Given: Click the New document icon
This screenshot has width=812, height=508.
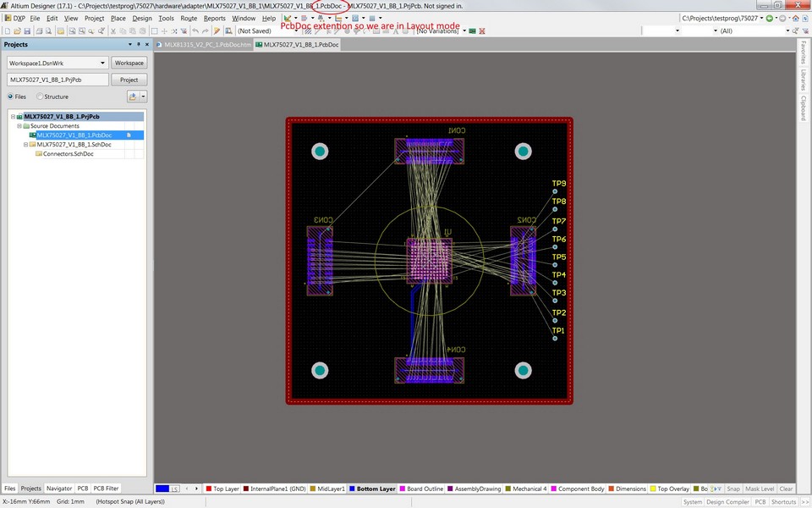Looking at the screenshot, I should (8, 31).
